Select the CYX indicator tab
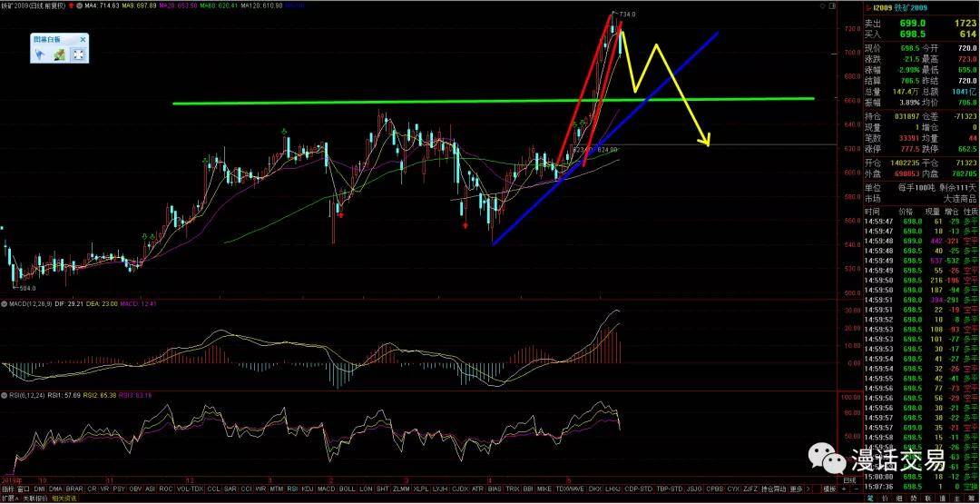 point(733,489)
